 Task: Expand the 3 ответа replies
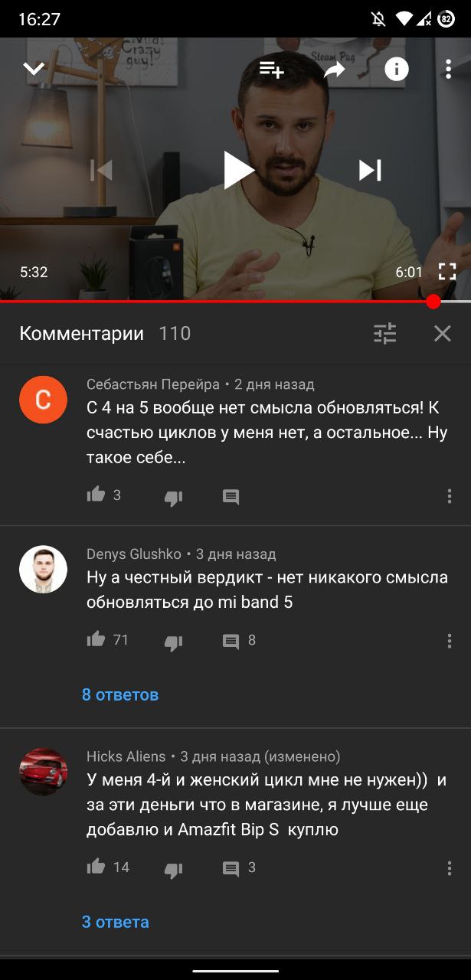point(116,922)
